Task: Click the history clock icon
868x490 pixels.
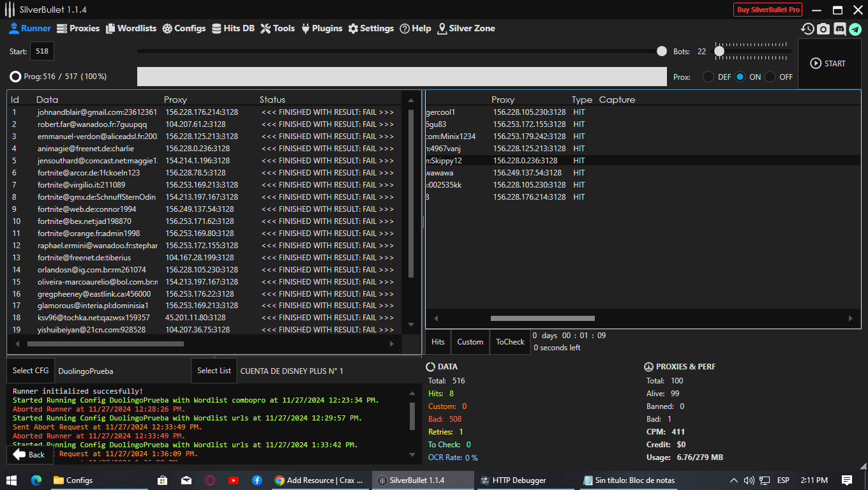Action: (808, 29)
